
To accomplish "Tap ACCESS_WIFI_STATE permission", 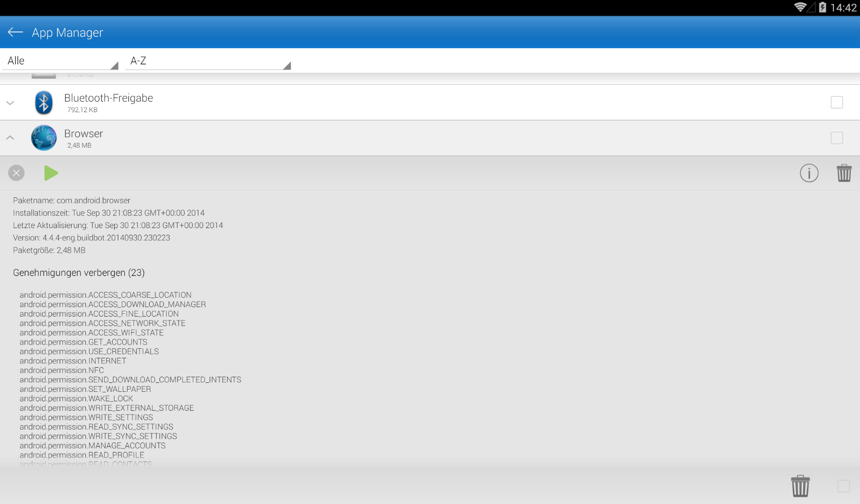I will pos(91,333).
